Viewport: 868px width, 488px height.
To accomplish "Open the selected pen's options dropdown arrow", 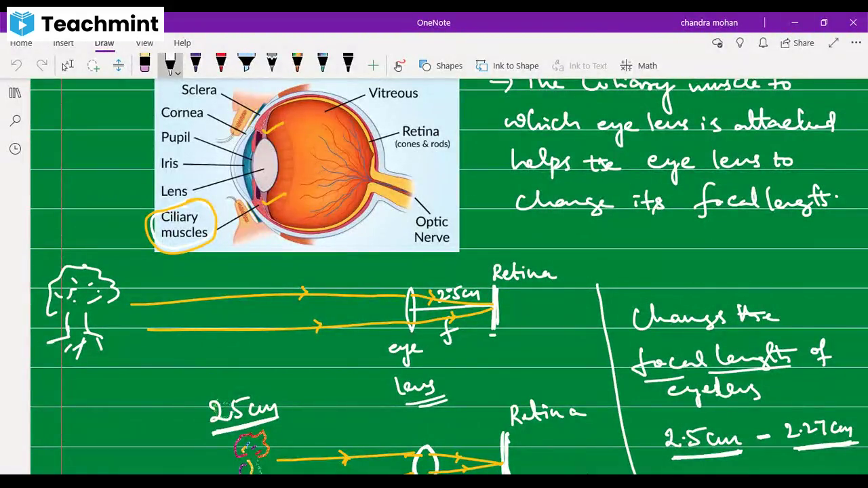I will pos(178,73).
